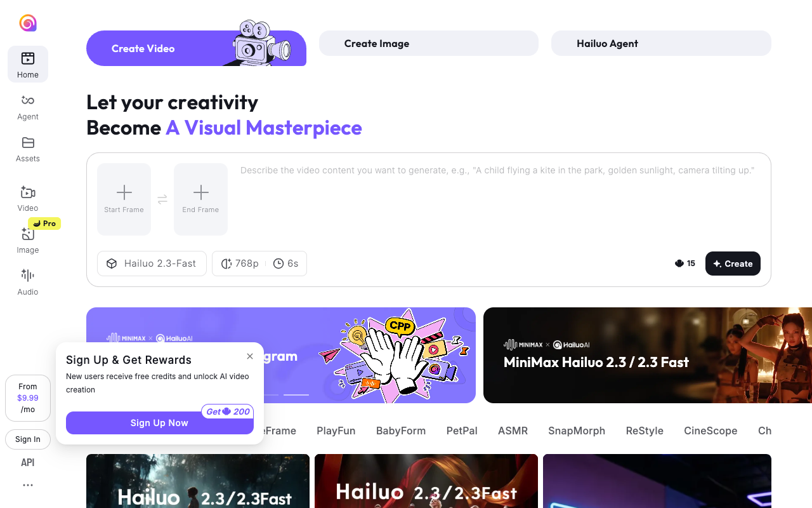
Task: Open the Agent sidebar icon
Action: pyautogui.click(x=28, y=107)
